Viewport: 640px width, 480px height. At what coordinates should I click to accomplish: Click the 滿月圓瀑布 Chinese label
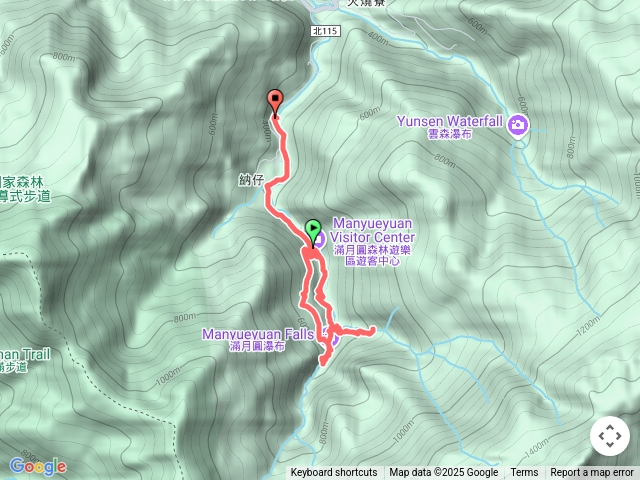(257, 347)
